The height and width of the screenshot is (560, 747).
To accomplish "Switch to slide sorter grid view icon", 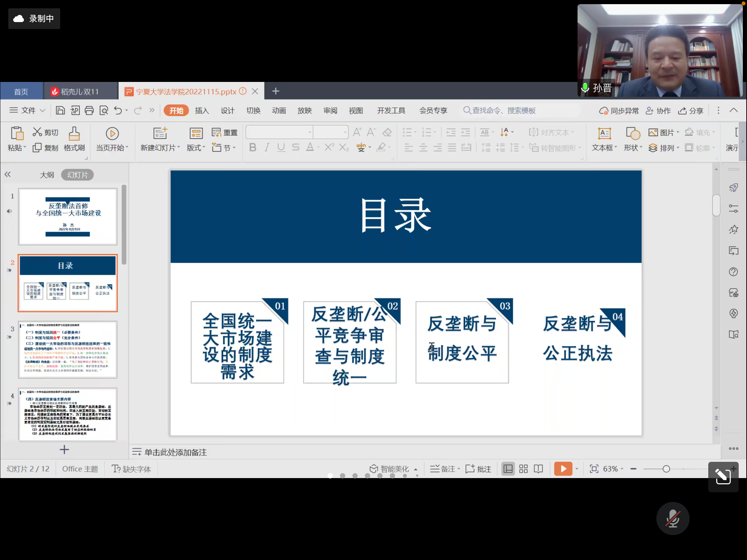I will pos(523,469).
